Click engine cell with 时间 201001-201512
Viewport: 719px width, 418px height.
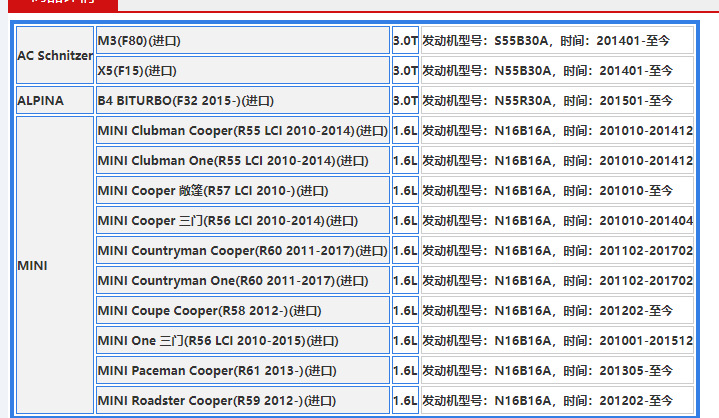pos(557,341)
